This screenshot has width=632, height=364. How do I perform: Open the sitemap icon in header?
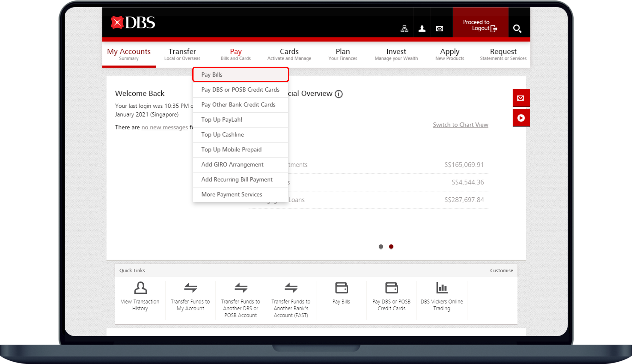point(404,29)
